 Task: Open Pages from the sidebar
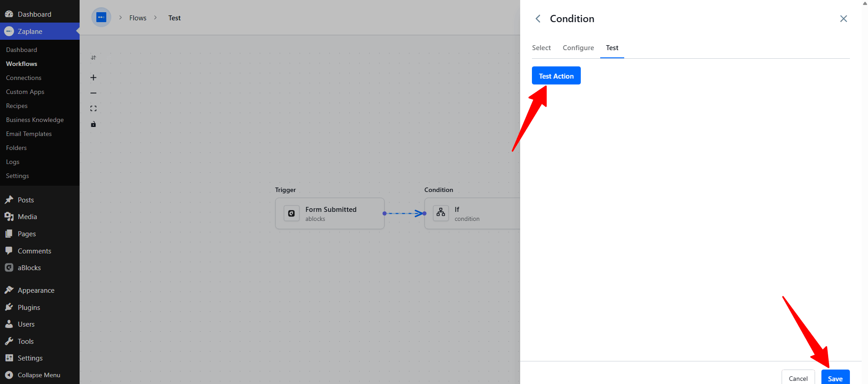pos(40,234)
